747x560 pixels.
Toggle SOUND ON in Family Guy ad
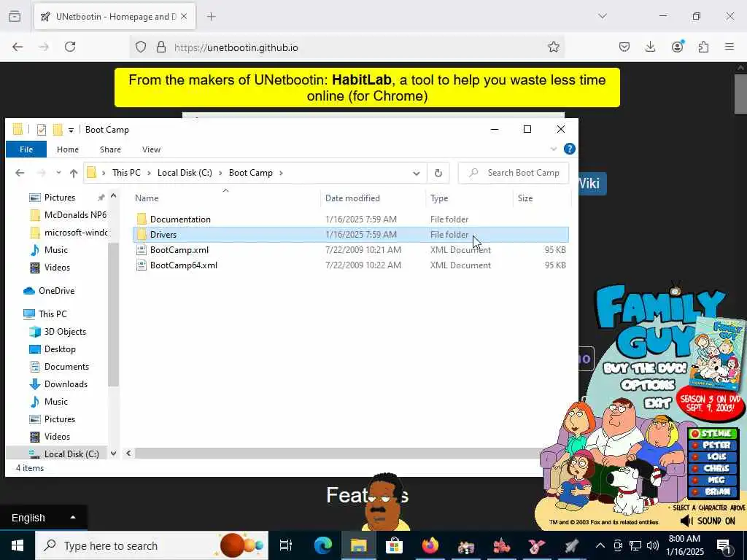coord(707,521)
